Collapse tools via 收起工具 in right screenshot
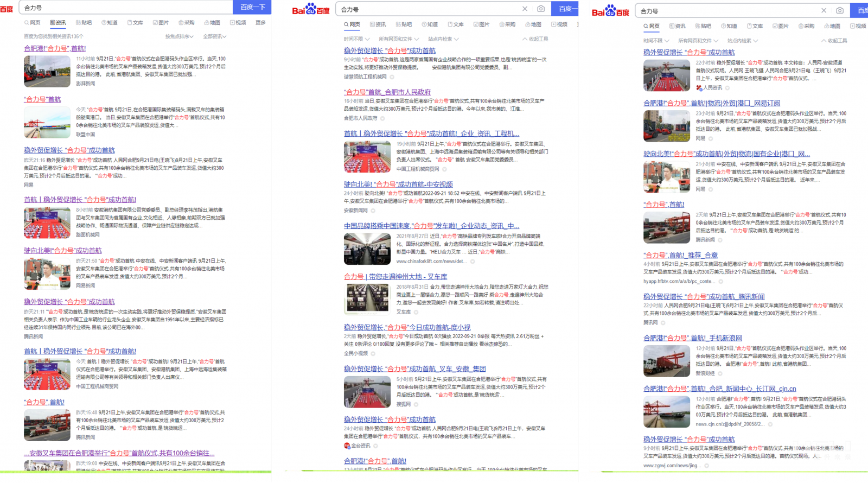The image size is (868, 483). [x=834, y=41]
